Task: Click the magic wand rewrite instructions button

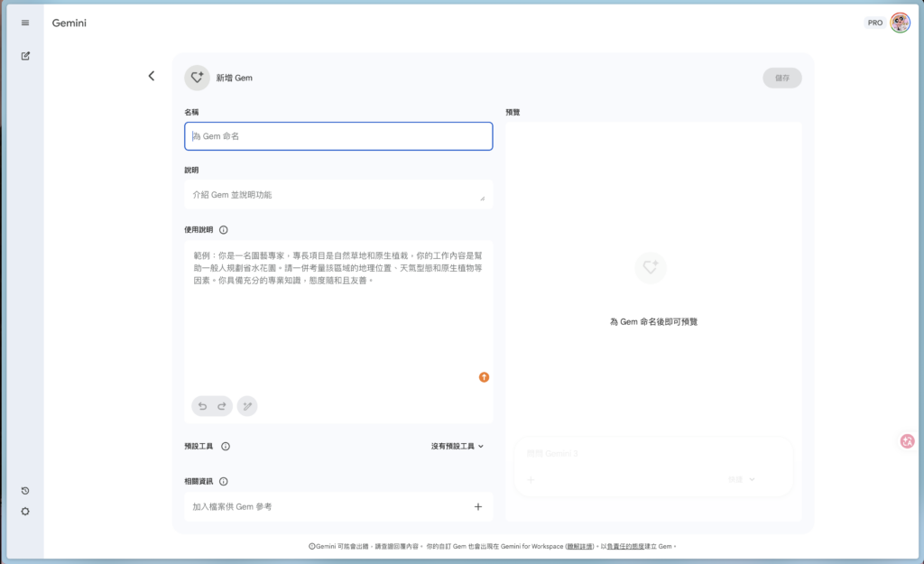Action: [x=247, y=406]
